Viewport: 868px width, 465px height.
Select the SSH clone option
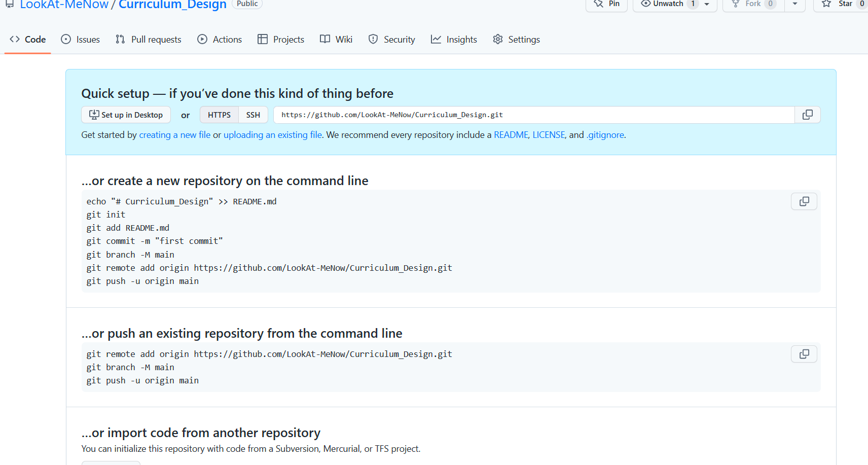pos(253,115)
